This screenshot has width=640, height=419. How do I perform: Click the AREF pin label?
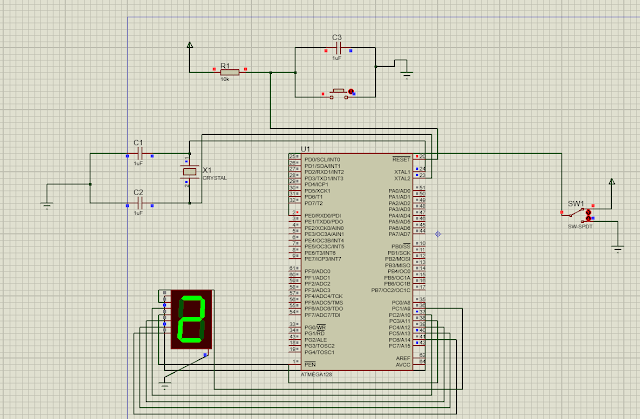tap(403, 358)
